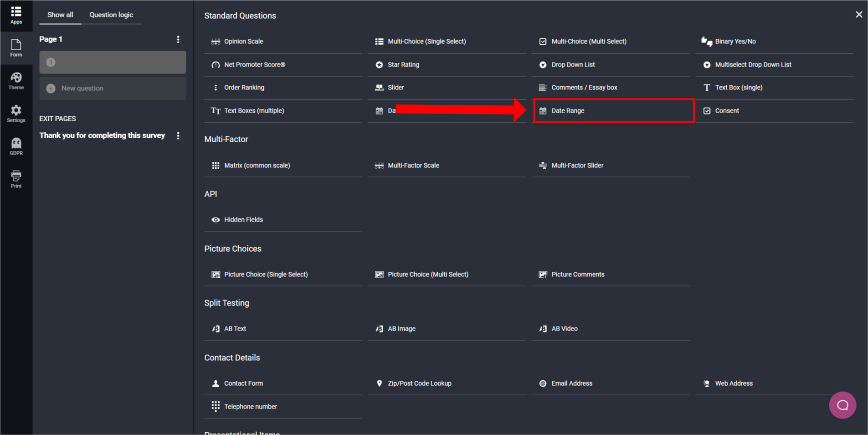The width and height of the screenshot is (868, 435).
Task: Select the empty question 1 field
Action: 113,62
